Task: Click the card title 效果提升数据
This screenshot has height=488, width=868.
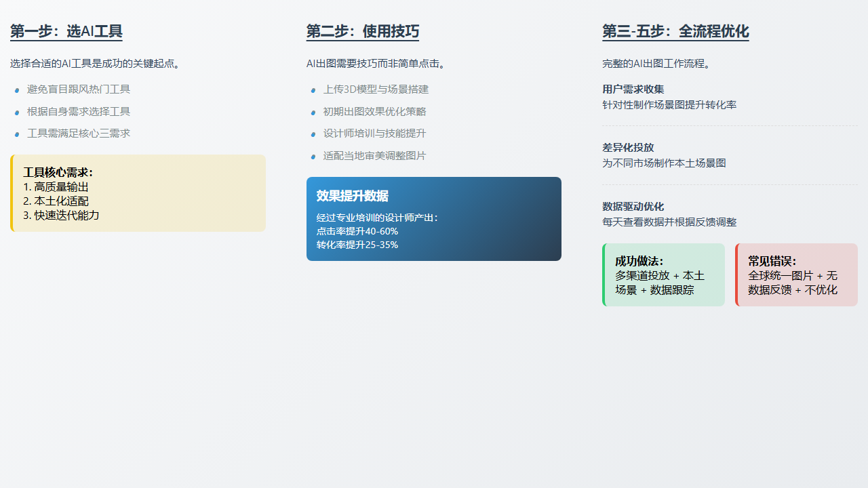Action: 353,196
